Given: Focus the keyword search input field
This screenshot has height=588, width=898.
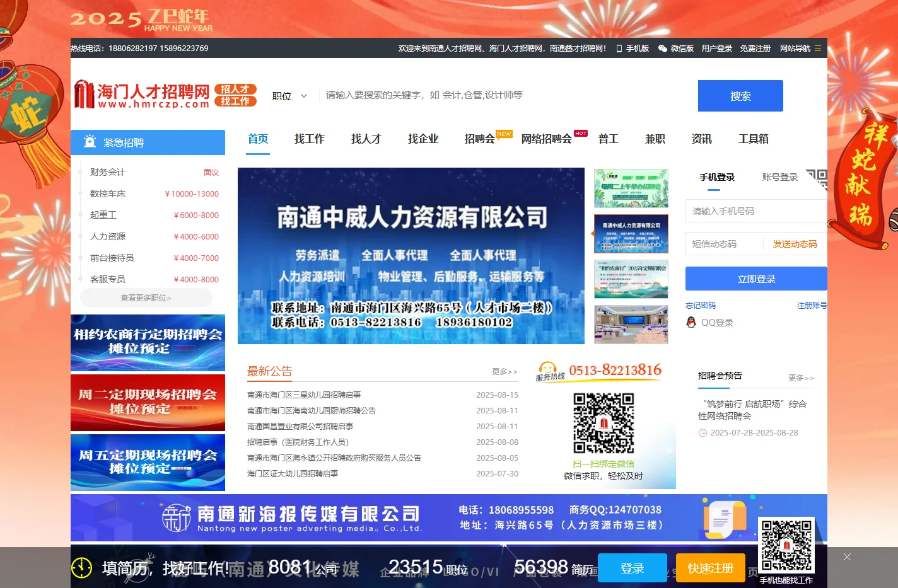Looking at the screenshot, I should [504, 95].
